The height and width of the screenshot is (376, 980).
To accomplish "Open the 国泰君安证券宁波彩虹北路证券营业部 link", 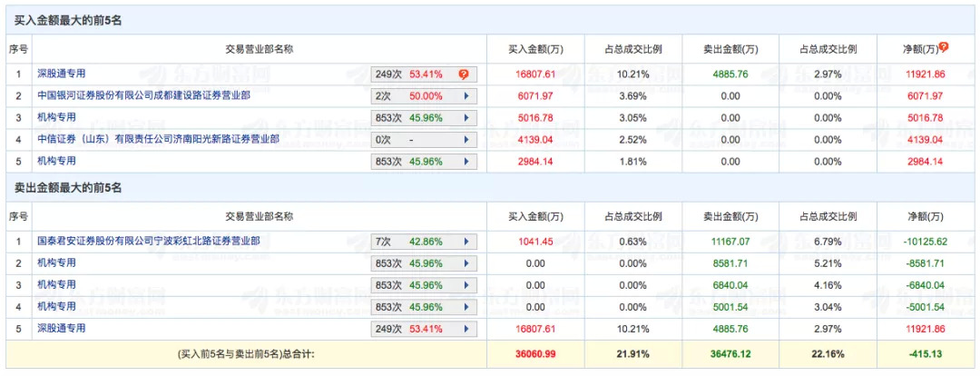I will pos(149,242).
